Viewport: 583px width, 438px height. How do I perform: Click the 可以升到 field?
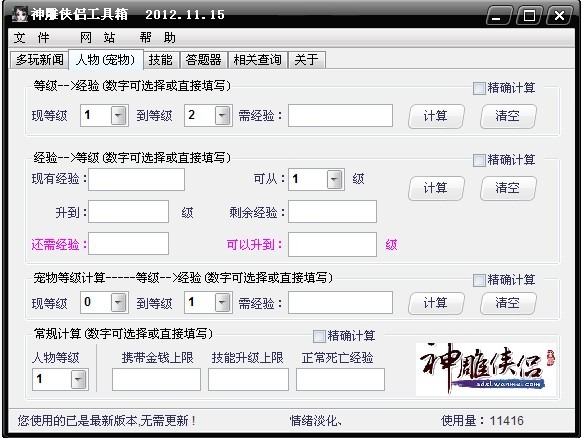click(332, 245)
